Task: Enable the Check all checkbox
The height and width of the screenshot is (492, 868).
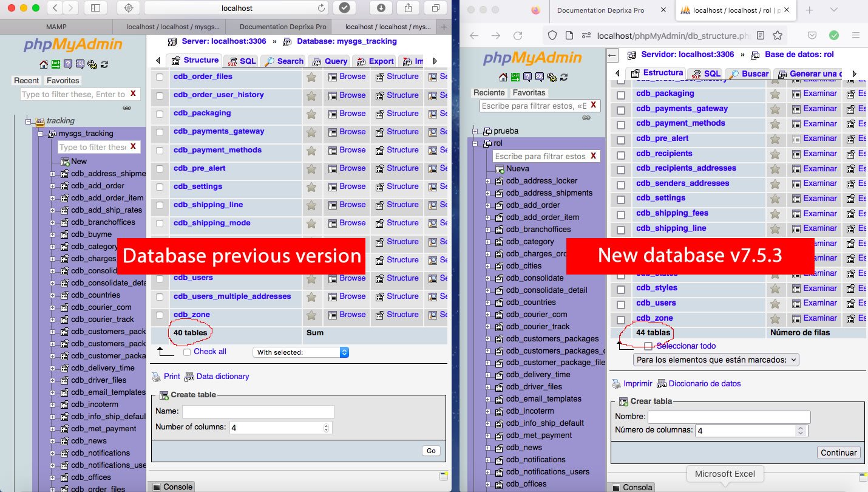Action: coord(187,352)
